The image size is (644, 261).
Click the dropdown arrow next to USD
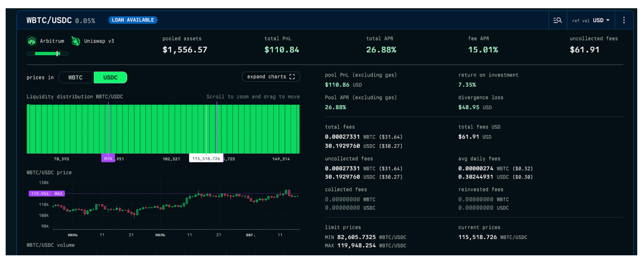(608, 20)
